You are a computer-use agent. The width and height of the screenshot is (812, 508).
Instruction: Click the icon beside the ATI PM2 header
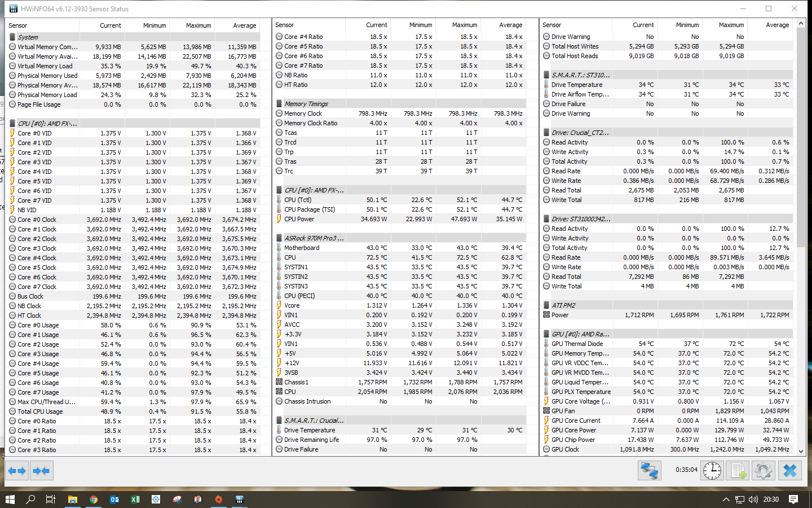coord(546,305)
